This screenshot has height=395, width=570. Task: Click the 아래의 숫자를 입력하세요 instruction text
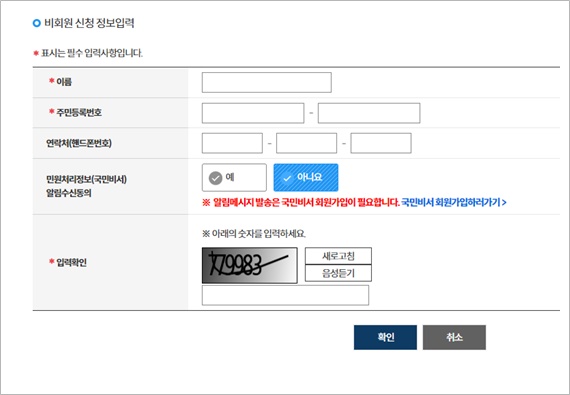click(x=254, y=233)
